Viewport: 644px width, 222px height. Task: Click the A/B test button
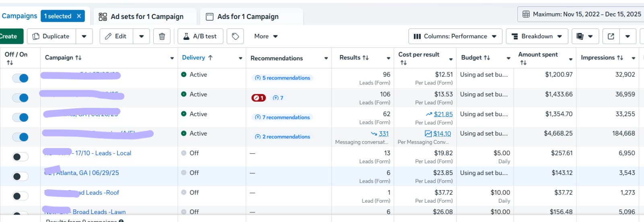click(x=200, y=36)
